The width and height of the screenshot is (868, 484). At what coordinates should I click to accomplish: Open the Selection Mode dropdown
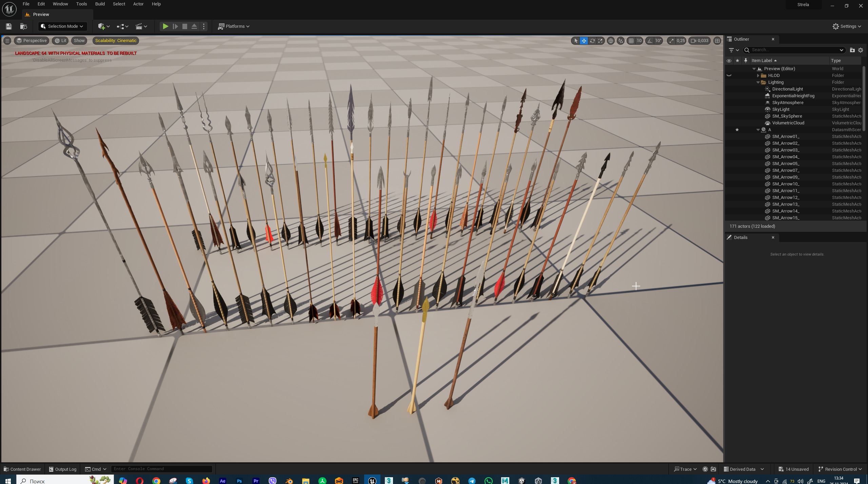62,26
